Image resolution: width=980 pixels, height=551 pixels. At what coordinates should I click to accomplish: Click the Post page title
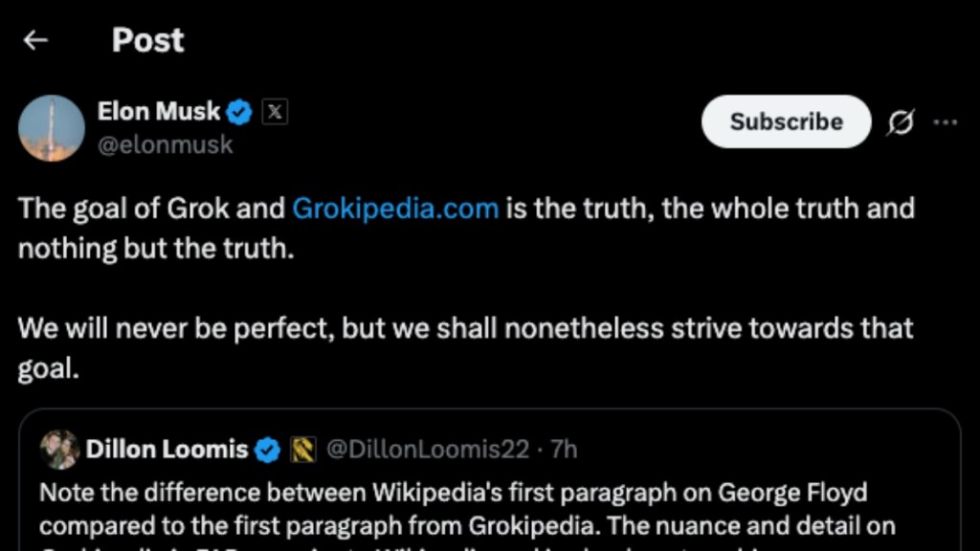pyautogui.click(x=148, y=40)
